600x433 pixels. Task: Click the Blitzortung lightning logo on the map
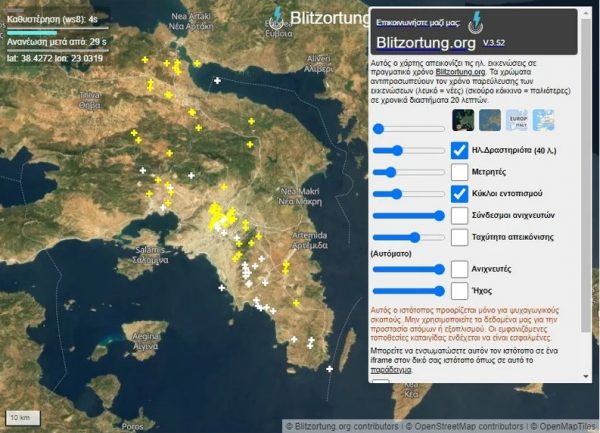click(x=277, y=17)
